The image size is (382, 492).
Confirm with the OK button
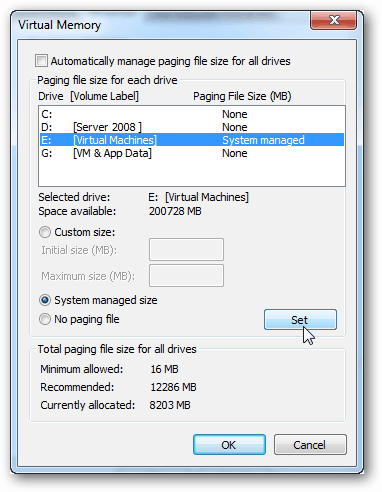coord(229,444)
